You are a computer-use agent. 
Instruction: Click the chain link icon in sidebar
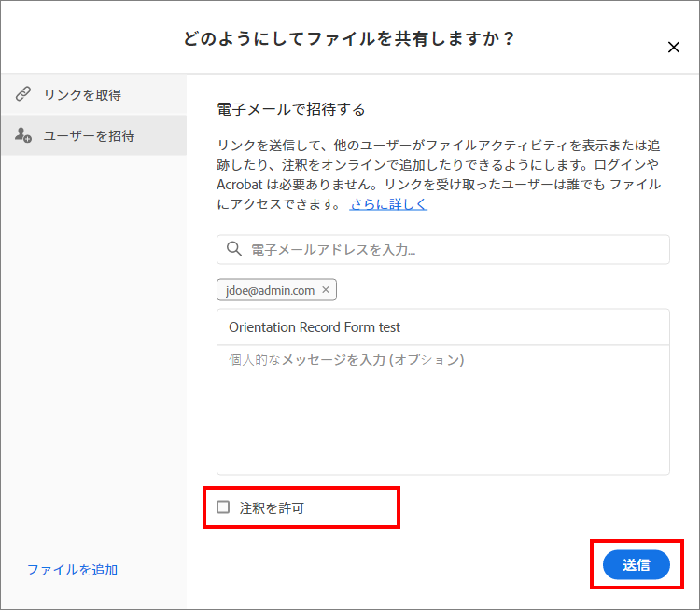pyautogui.click(x=23, y=94)
